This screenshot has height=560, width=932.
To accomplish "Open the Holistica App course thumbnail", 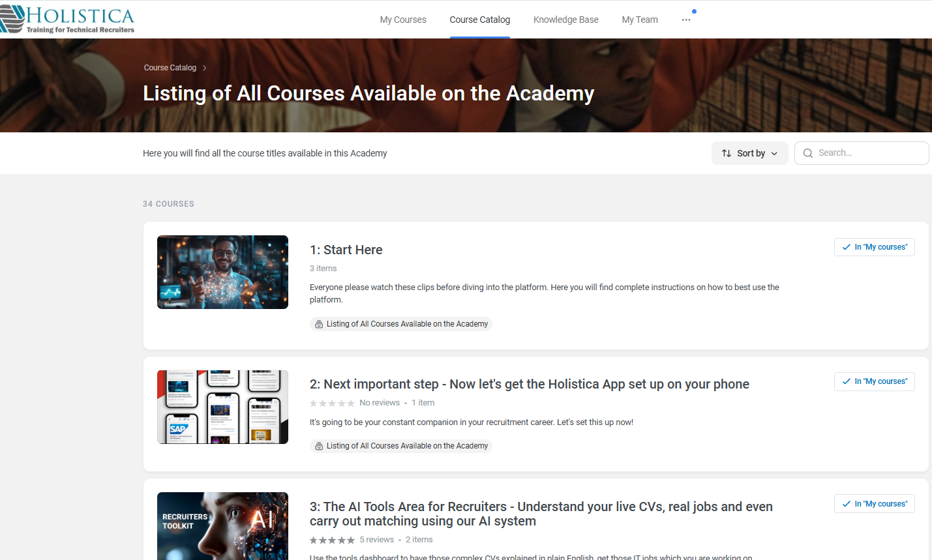I will [x=222, y=407].
